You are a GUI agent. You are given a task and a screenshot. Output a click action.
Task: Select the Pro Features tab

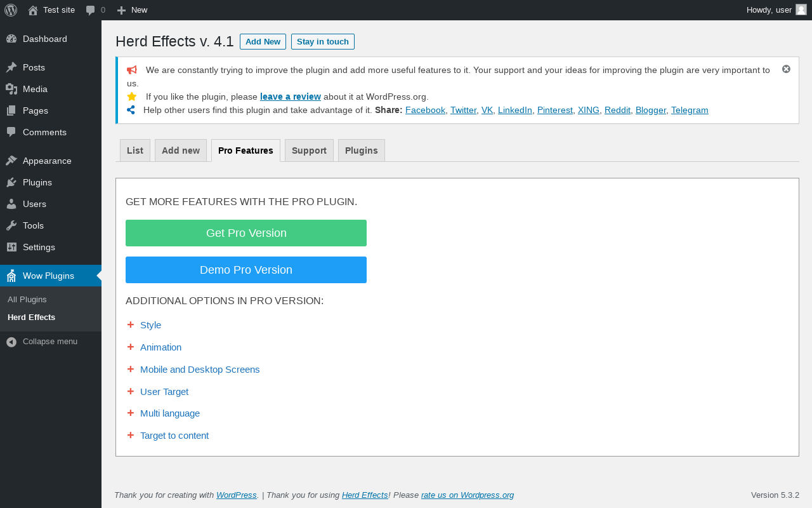246,150
